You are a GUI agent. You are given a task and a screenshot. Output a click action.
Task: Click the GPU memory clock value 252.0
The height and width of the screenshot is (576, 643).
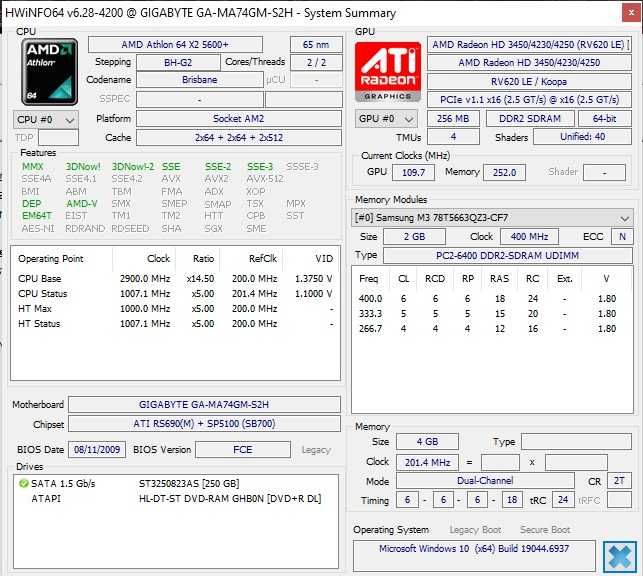[x=504, y=172]
